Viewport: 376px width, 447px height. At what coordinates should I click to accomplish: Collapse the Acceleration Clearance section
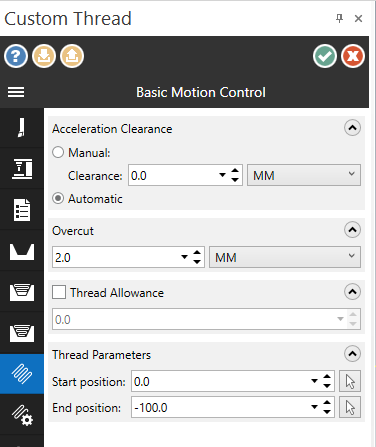point(352,128)
